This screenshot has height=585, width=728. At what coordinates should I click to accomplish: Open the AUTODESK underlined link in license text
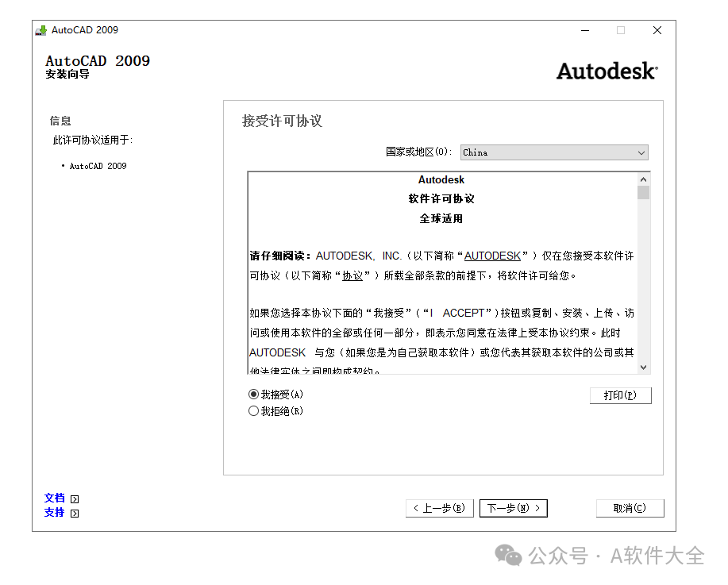pos(492,256)
